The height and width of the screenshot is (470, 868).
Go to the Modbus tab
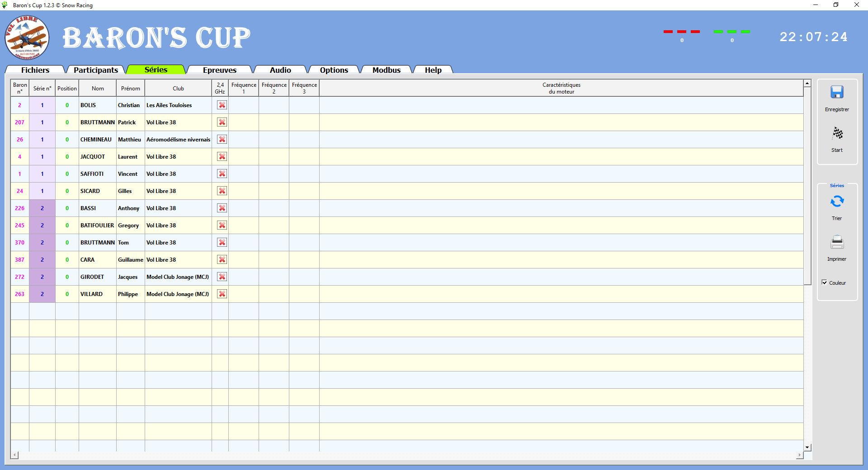pyautogui.click(x=387, y=70)
